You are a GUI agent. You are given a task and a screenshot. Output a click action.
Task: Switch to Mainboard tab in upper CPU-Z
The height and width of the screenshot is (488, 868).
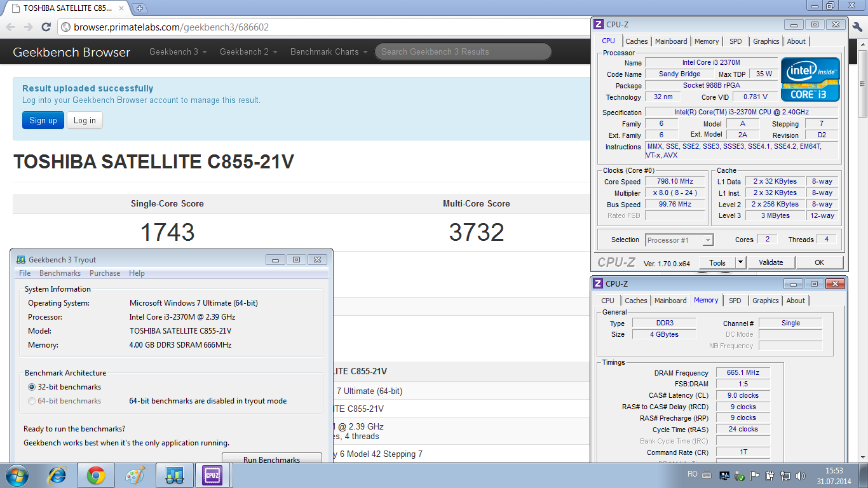click(x=671, y=41)
